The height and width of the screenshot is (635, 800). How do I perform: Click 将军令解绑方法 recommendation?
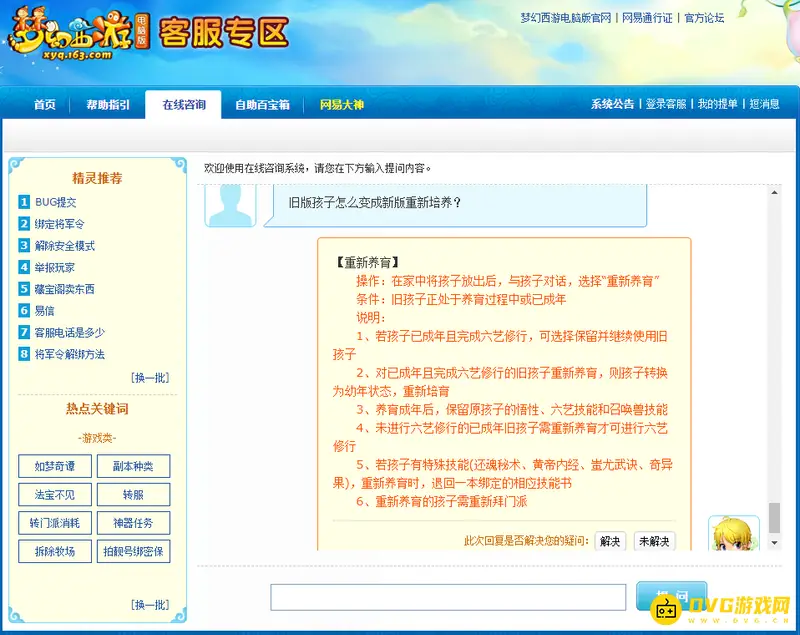tap(70, 354)
